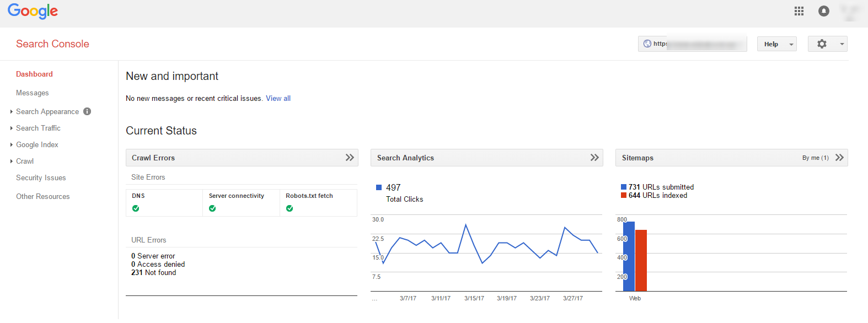Open Search Analytics via double-arrow icon

(x=594, y=158)
